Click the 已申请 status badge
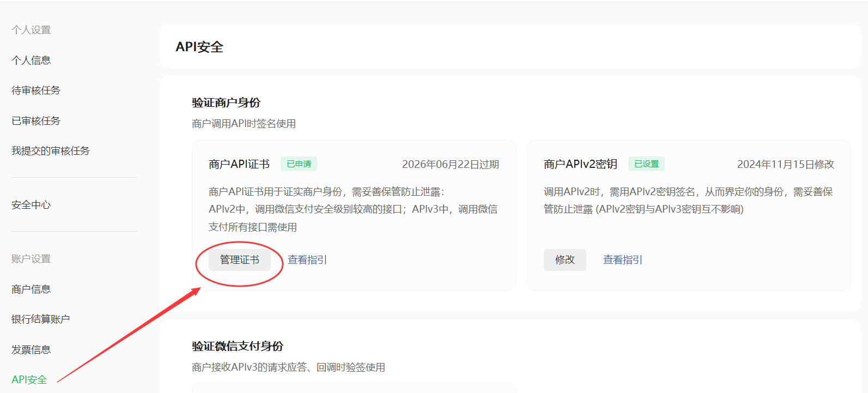The image size is (868, 393). pos(299,164)
